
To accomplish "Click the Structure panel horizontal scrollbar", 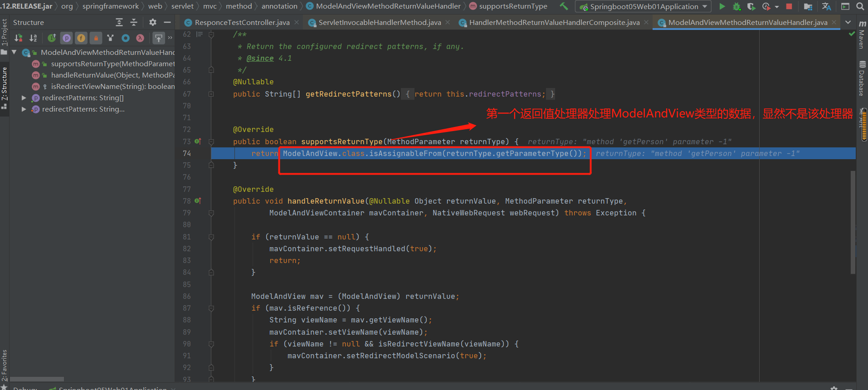I will tap(37, 379).
